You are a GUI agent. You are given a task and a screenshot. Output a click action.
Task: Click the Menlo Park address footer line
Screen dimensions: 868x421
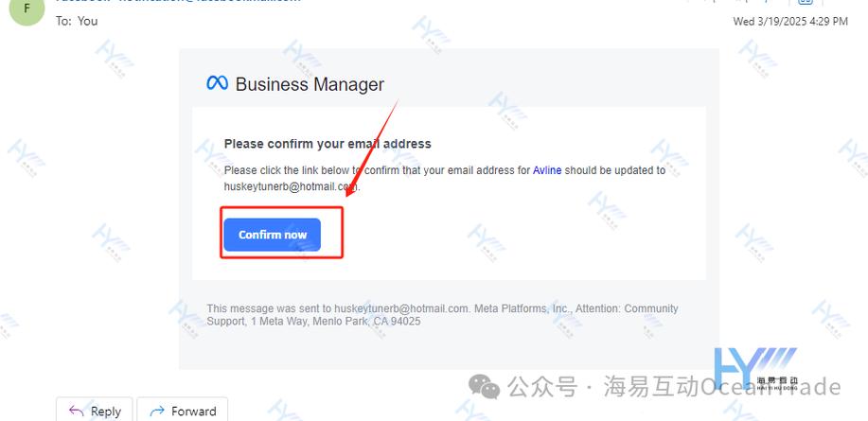(x=313, y=321)
